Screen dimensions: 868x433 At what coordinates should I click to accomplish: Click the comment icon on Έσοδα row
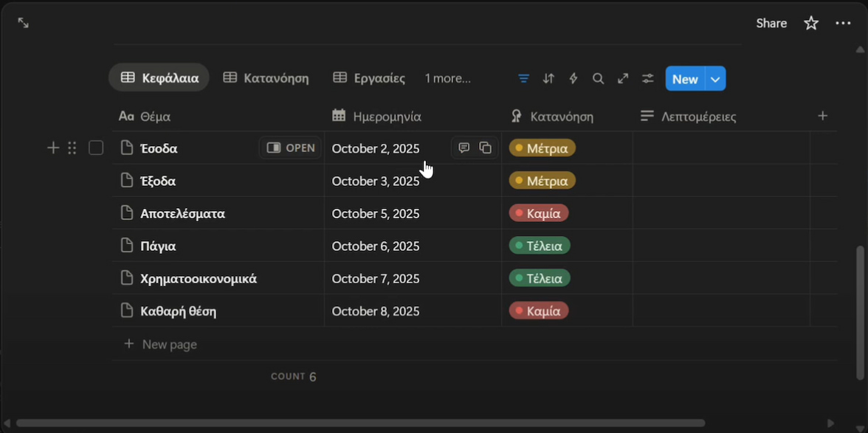click(464, 148)
